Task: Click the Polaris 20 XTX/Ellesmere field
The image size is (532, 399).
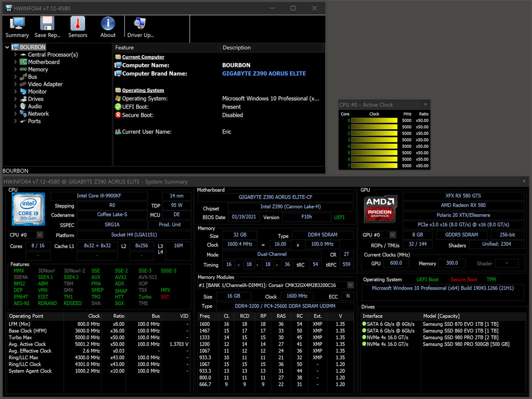Action: click(463, 215)
